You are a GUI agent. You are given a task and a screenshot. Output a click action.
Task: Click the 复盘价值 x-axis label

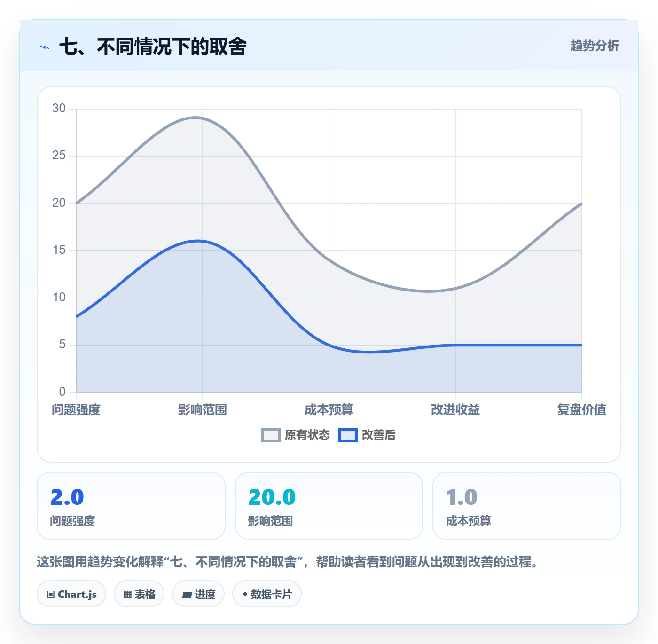tap(582, 410)
